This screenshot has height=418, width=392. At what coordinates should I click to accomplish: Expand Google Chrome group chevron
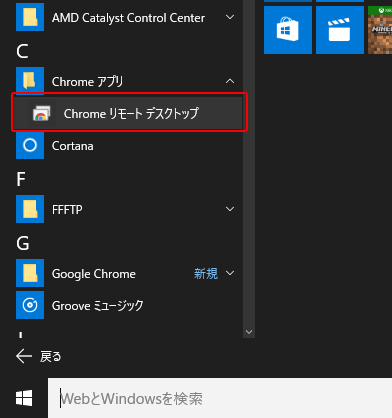(x=230, y=273)
